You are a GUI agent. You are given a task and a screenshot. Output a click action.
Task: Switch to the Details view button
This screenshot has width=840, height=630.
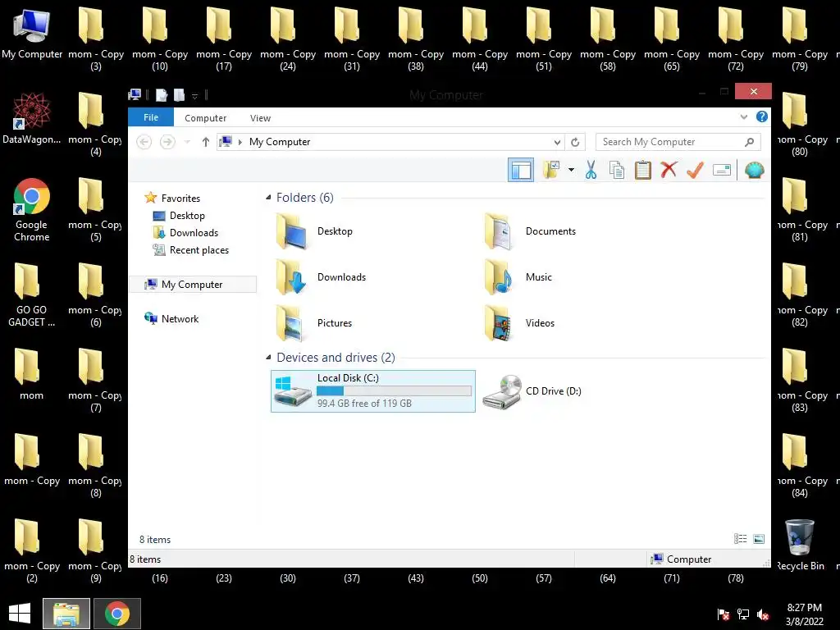(x=741, y=539)
